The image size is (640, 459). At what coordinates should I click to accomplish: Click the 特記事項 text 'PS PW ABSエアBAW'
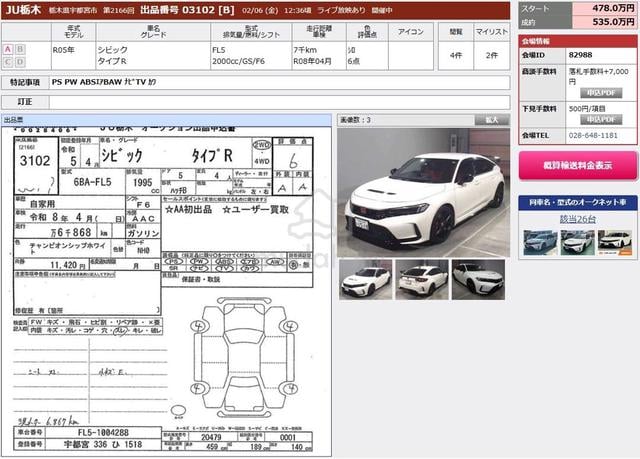(x=87, y=82)
